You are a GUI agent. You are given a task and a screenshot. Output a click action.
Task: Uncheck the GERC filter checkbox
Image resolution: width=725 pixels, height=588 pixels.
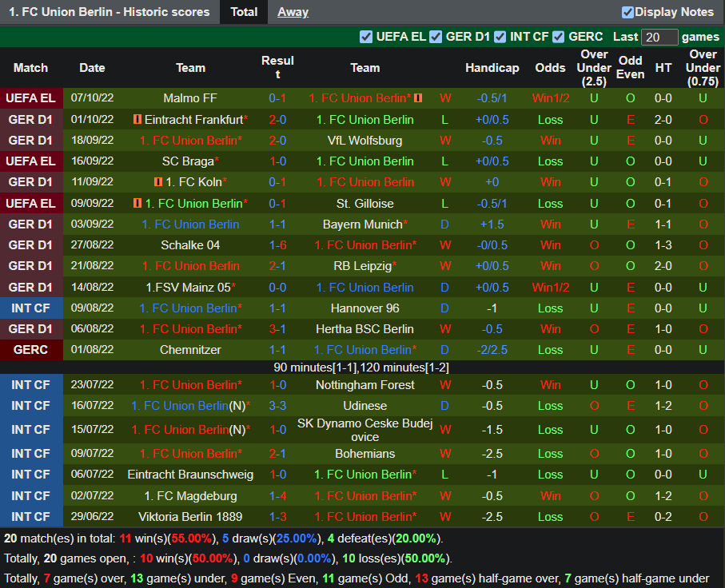point(558,37)
